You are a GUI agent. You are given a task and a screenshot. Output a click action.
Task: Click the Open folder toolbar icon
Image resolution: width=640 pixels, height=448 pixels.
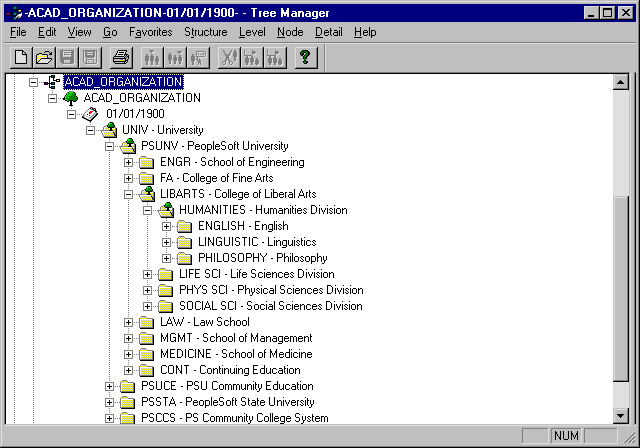pos(44,57)
